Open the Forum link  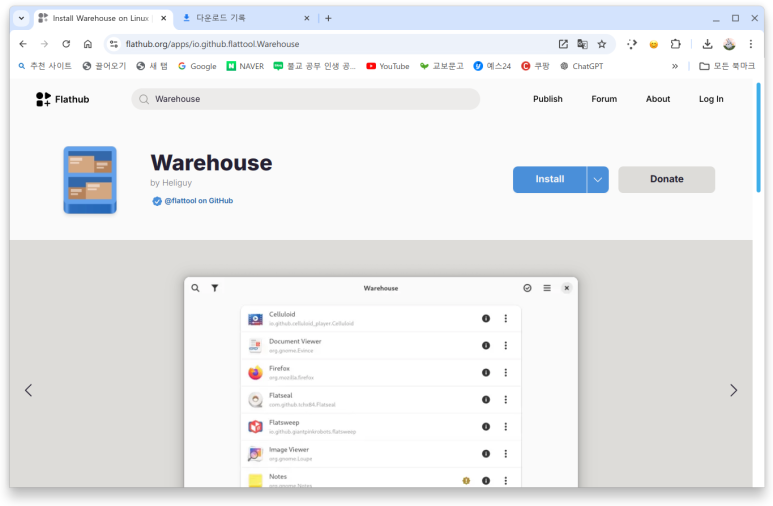click(604, 99)
